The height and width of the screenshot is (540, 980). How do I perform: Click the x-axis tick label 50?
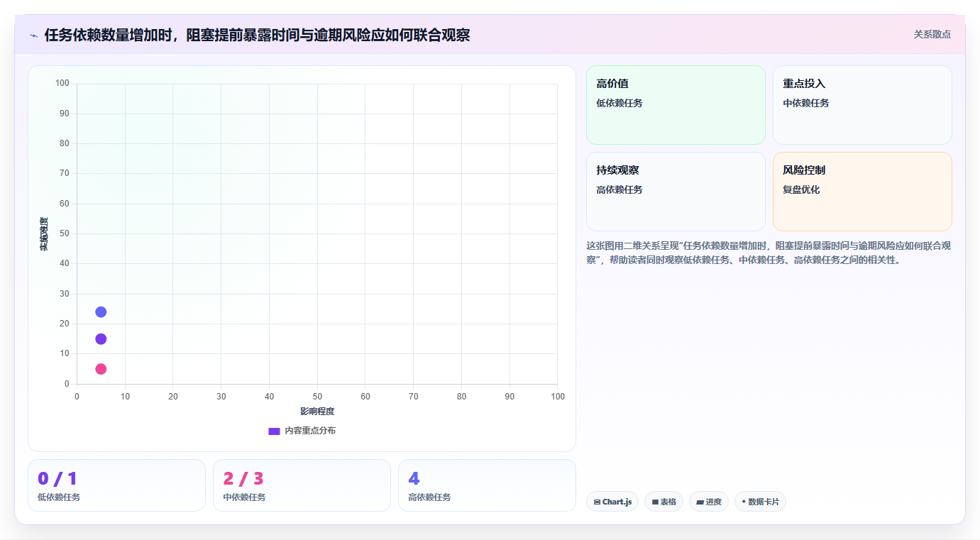pyautogui.click(x=317, y=397)
